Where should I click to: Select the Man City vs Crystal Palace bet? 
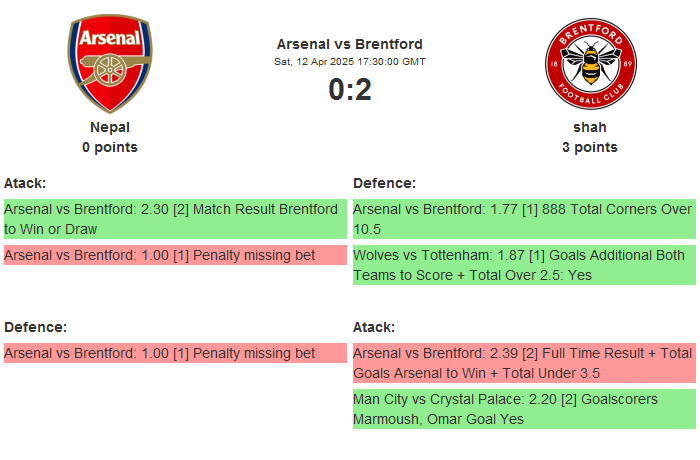(x=523, y=409)
